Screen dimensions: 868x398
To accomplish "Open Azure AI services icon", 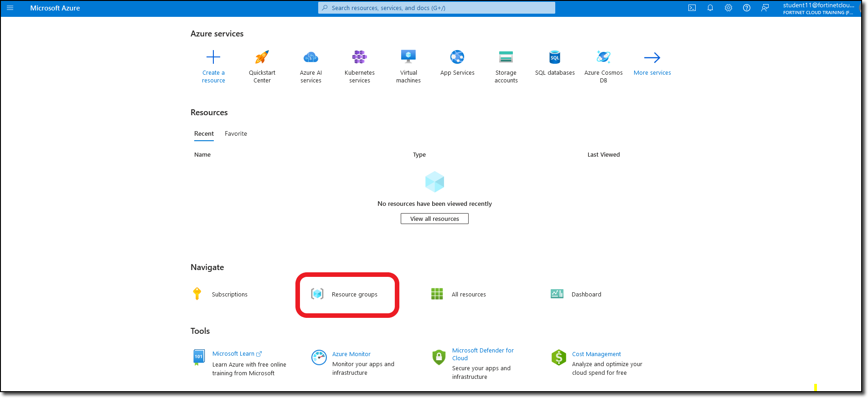I will (x=311, y=57).
